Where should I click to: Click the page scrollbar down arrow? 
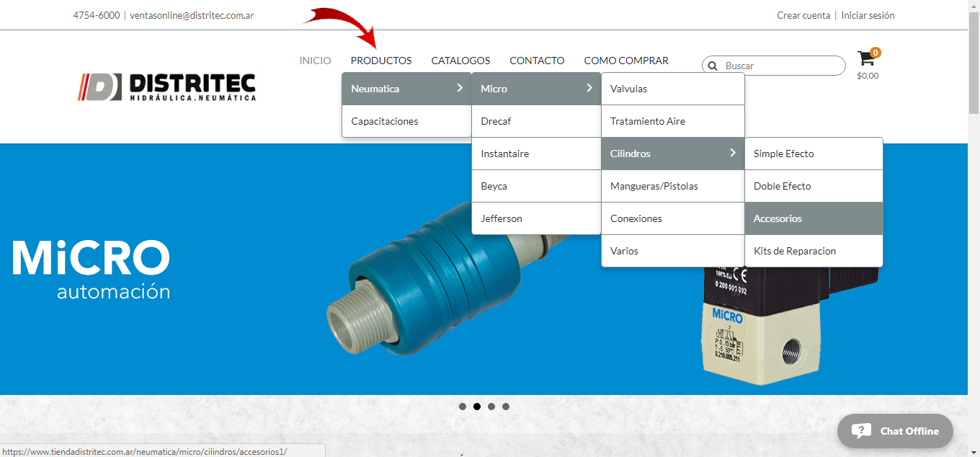[x=974, y=451]
